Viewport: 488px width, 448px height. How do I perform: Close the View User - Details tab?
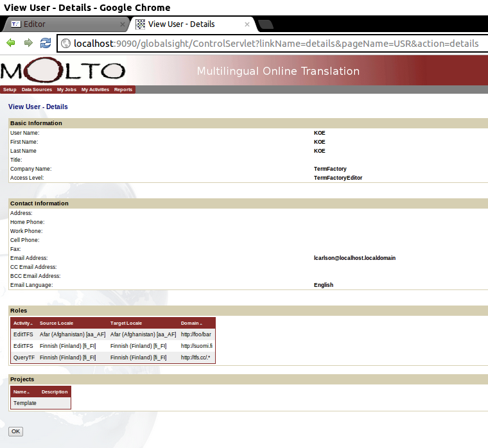[x=247, y=24]
